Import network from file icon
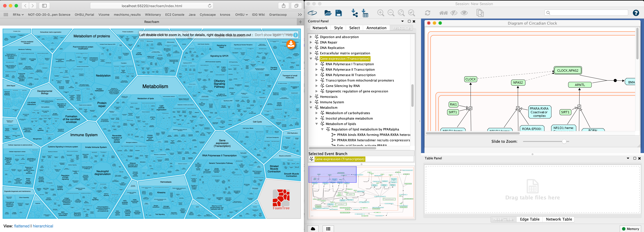The width and height of the screenshot is (644, 232). [355, 13]
